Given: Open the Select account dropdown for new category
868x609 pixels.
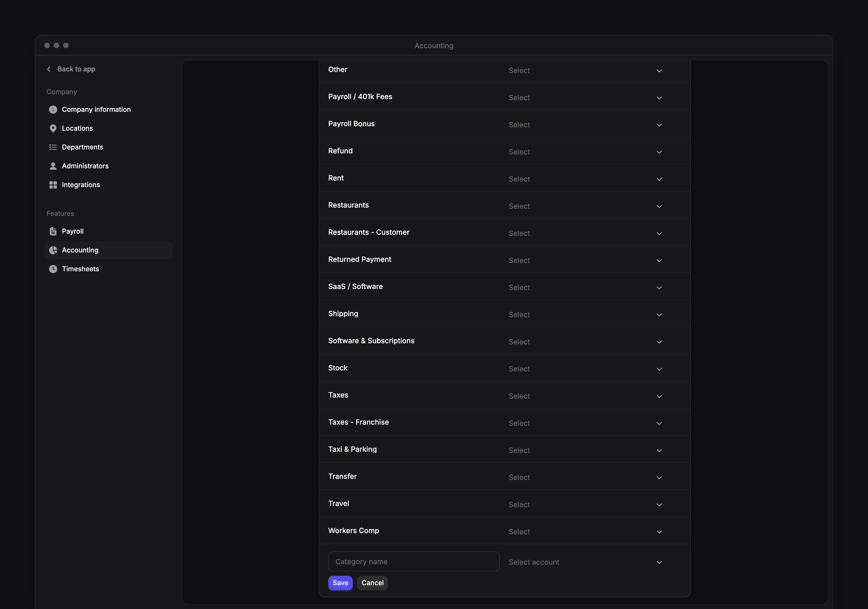Looking at the screenshot, I should 585,562.
